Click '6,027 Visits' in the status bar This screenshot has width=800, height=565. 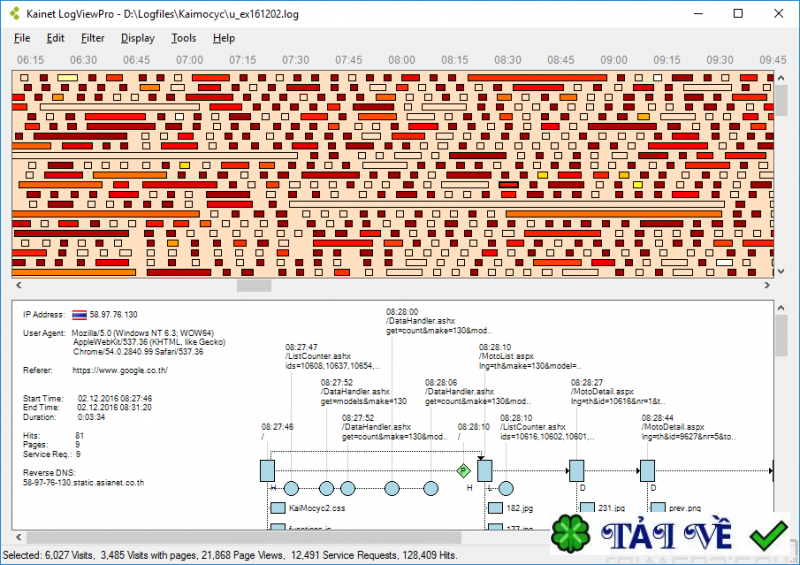[x=69, y=555]
